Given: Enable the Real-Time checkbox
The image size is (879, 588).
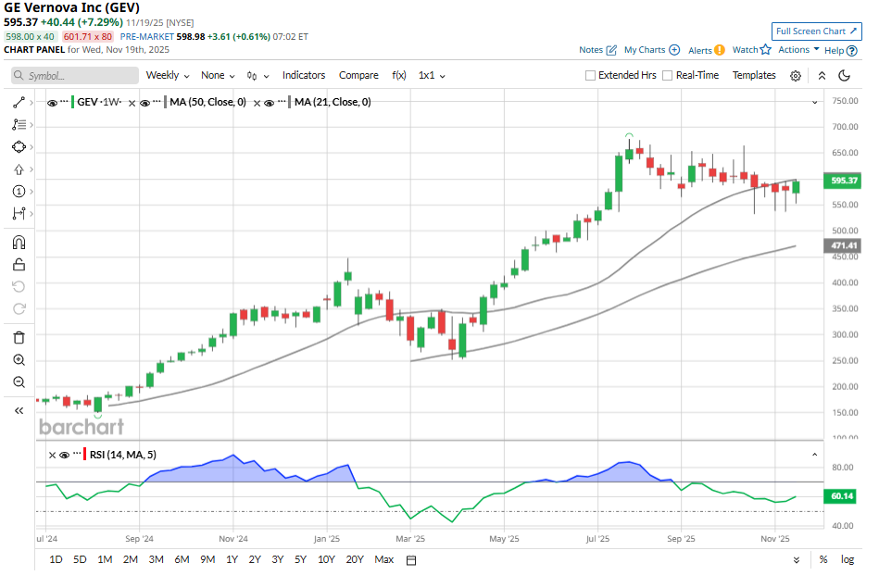Looking at the screenshot, I should (x=667, y=75).
